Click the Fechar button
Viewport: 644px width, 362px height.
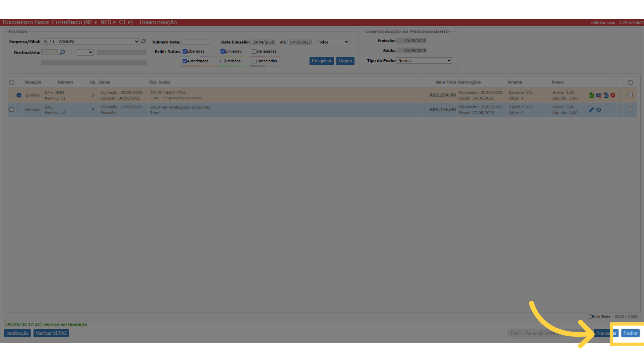(x=630, y=333)
